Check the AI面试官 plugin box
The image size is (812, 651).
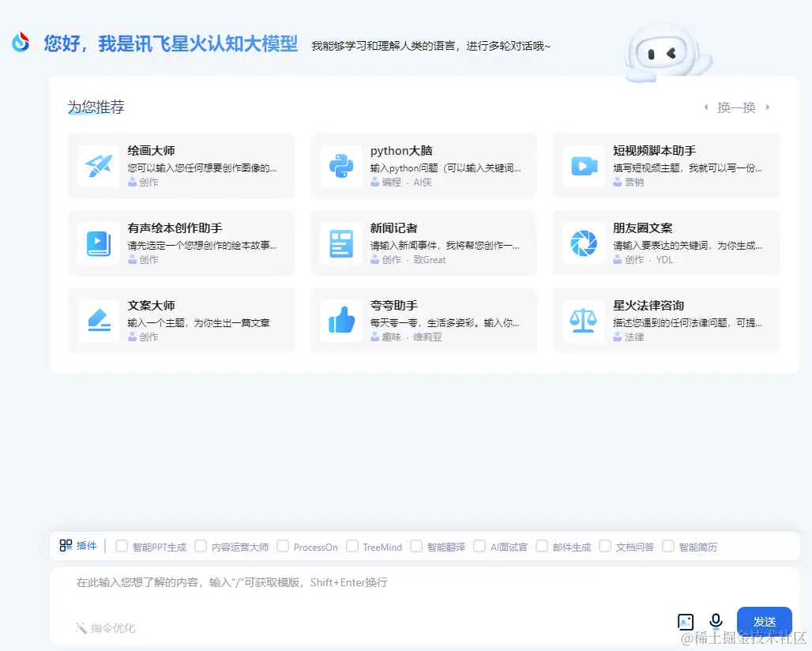click(x=479, y=547)
